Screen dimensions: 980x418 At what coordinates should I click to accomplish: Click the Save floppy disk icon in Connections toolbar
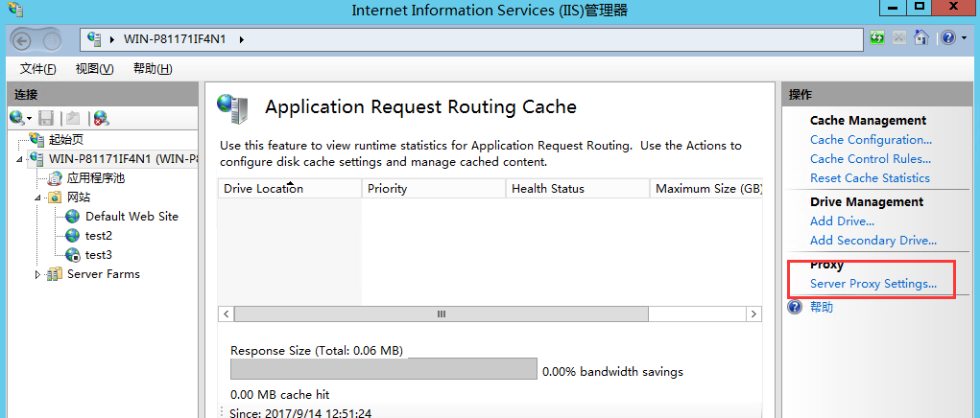(x=46, y=117)
